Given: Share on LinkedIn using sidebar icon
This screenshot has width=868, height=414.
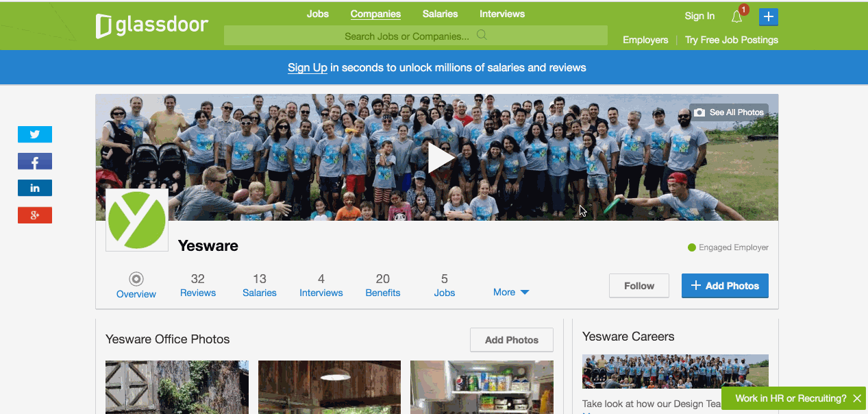Looking at the screenshot, I should coord(35,188).
